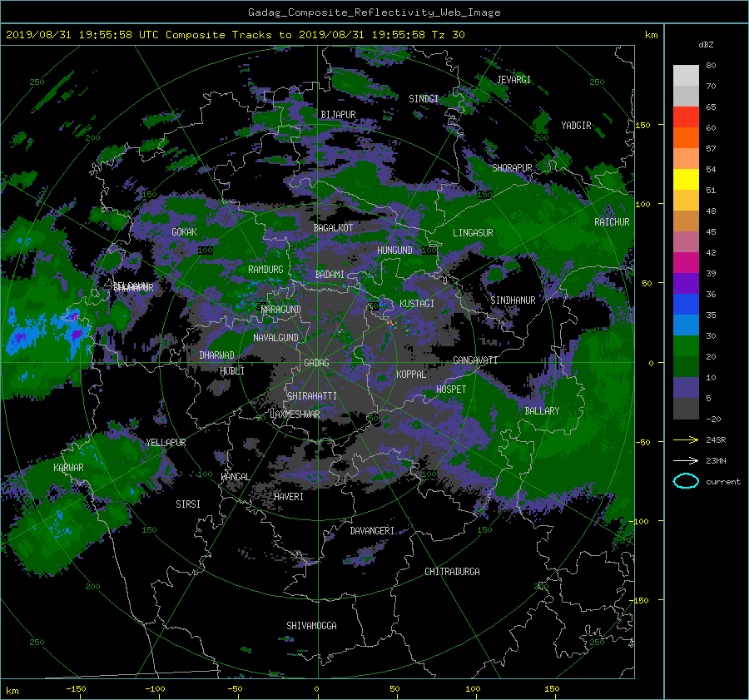Click the KARWAR coastal label
This screenshot has height=700, width=749.
[68, 467]
